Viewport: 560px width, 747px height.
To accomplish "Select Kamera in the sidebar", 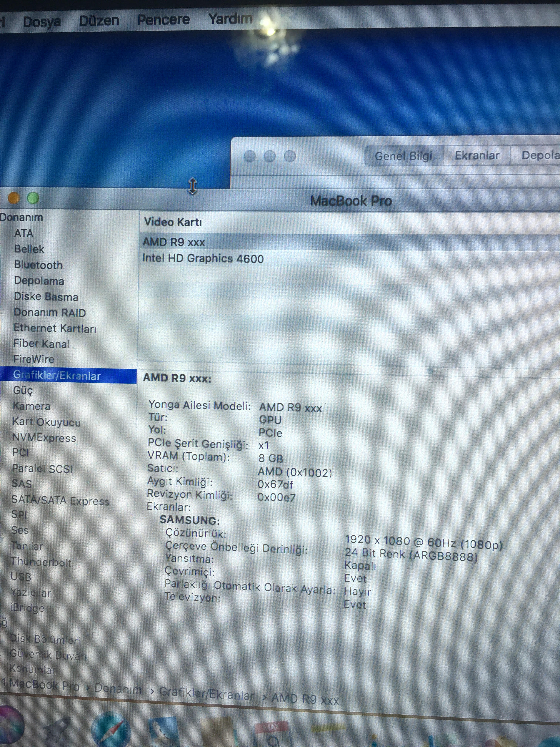I will point(31,406).
